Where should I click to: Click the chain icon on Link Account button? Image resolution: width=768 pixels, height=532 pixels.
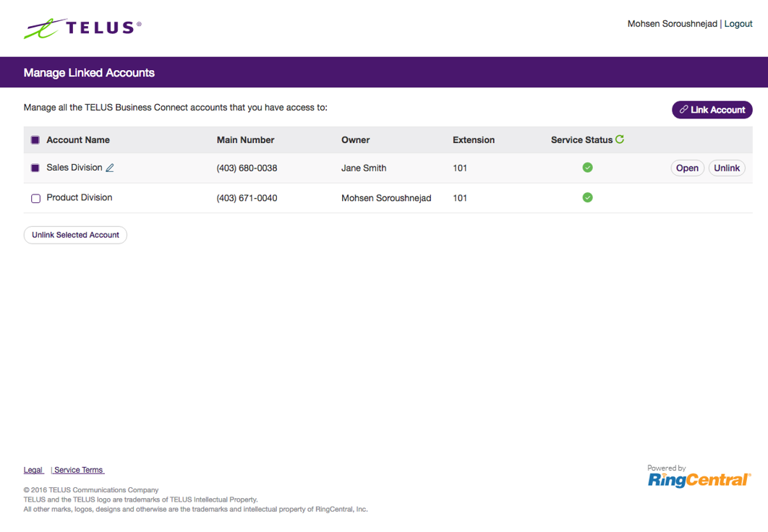pyautogui.click(x=683, y=109)
